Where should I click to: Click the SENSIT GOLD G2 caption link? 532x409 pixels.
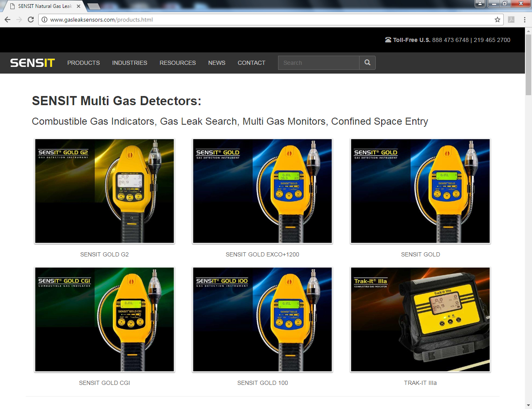point(104,254)
